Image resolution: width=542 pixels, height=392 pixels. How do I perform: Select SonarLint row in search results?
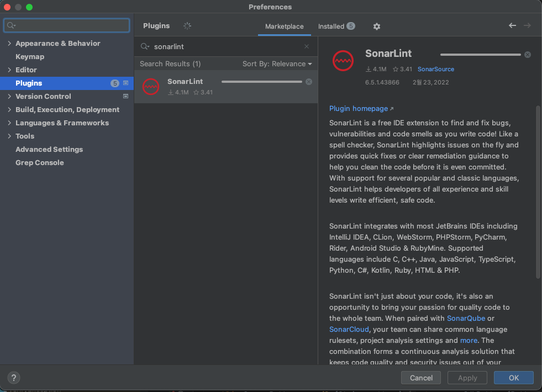[x=226, y=87]
